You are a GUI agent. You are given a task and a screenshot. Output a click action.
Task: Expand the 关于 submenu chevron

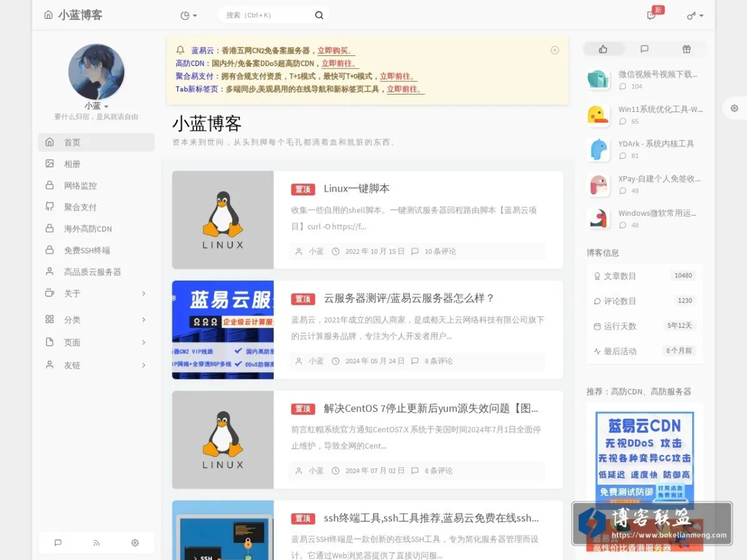(x=144, y=293)
